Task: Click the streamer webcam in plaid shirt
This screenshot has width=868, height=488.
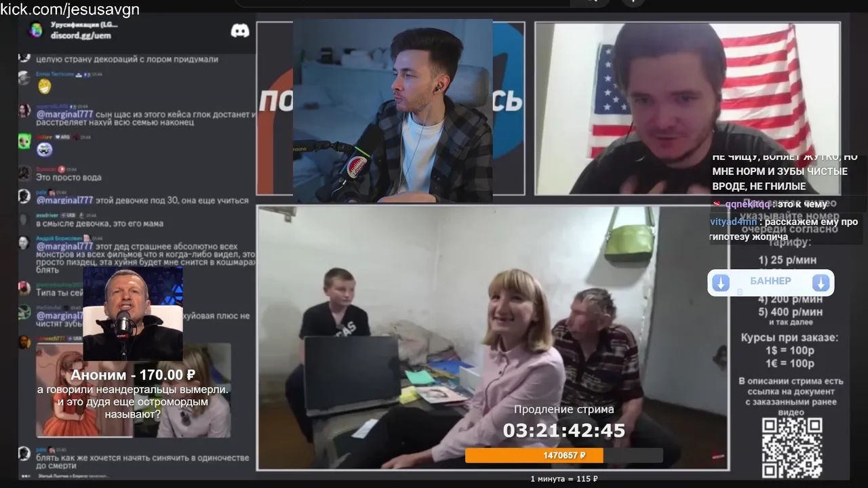Action: (x=393, y=110)
